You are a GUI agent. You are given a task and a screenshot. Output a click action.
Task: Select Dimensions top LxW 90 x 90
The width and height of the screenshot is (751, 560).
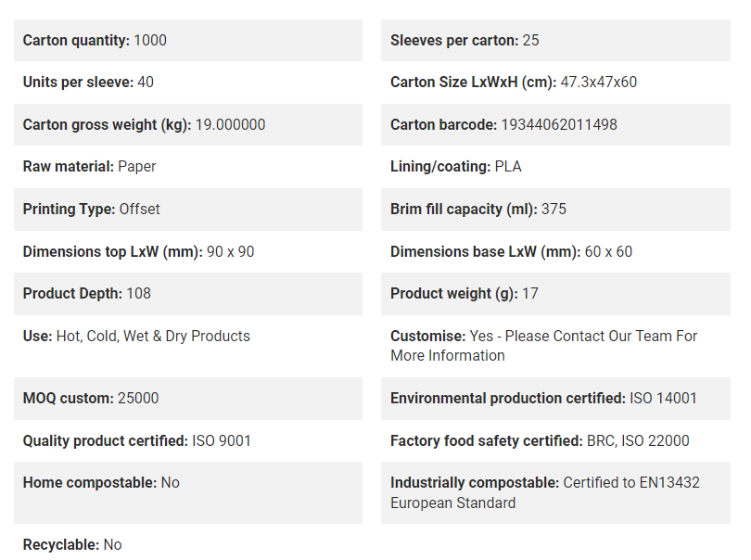[x=187, y=251]
